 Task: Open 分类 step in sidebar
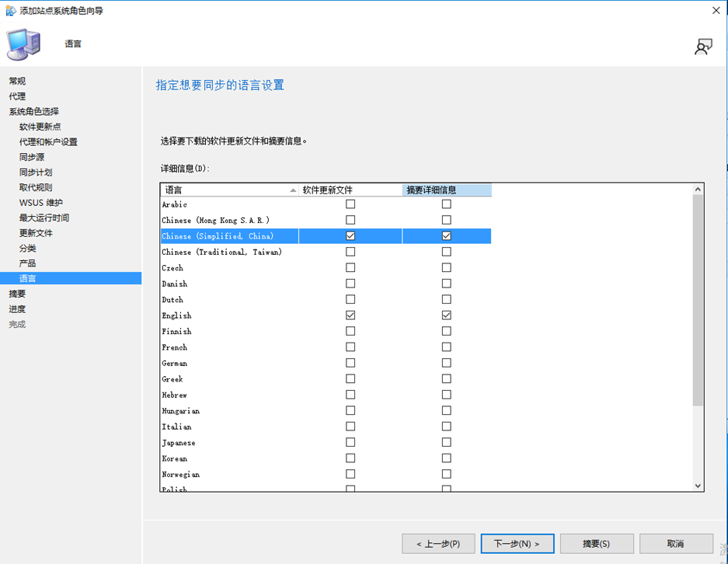coord(27,249)
